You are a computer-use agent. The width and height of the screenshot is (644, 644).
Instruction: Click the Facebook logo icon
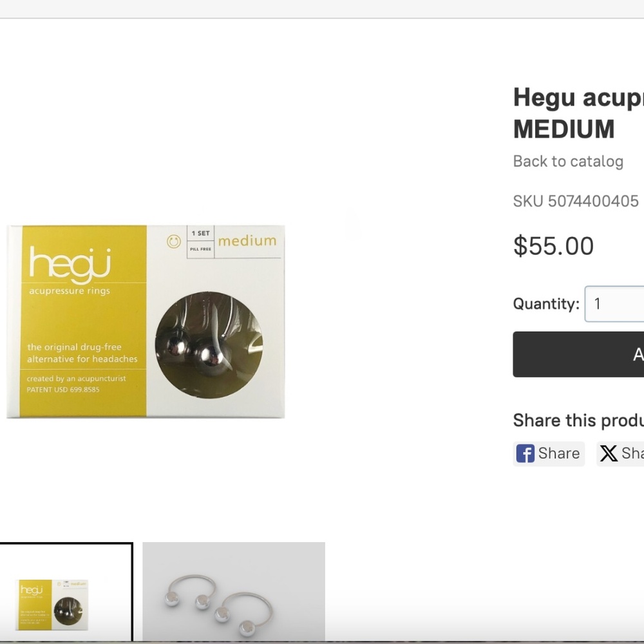click(x=526, y=453)
